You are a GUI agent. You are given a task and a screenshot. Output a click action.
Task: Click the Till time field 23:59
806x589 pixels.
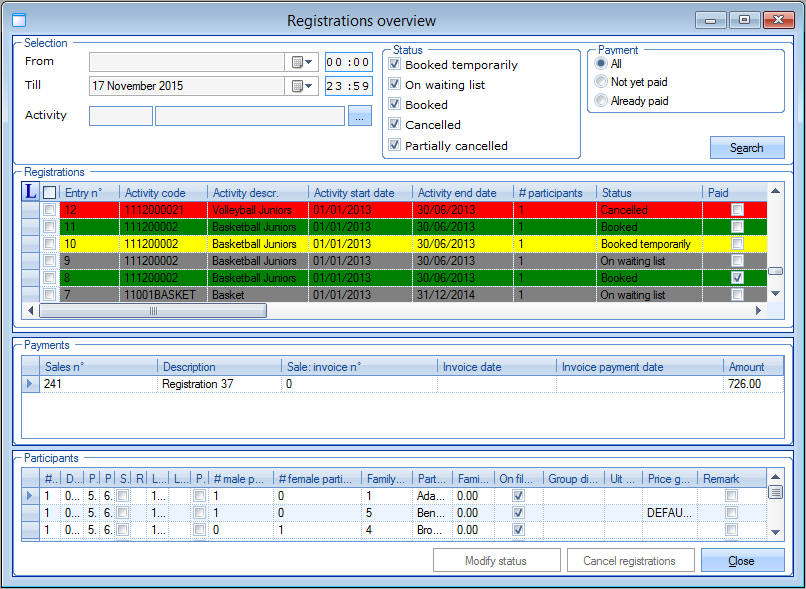pyautogui.click(x=348, y=86)
